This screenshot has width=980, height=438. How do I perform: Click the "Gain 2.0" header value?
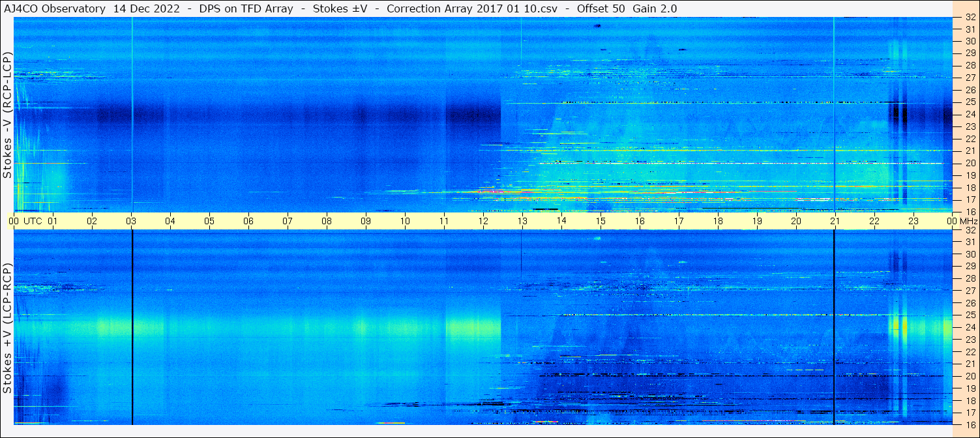pyautogui.click(x=655, y=8)
